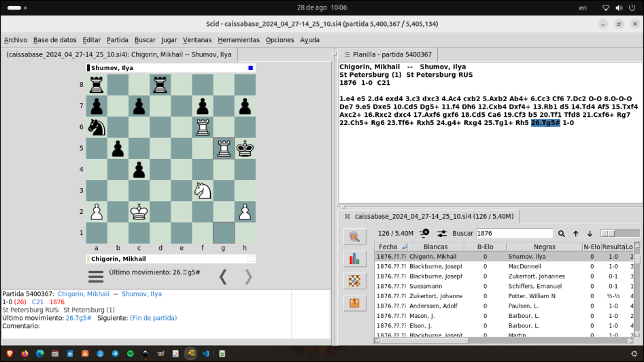Click the search magnifier next to Buscar field
Screen dimensions: 644x362
point(562,233)
